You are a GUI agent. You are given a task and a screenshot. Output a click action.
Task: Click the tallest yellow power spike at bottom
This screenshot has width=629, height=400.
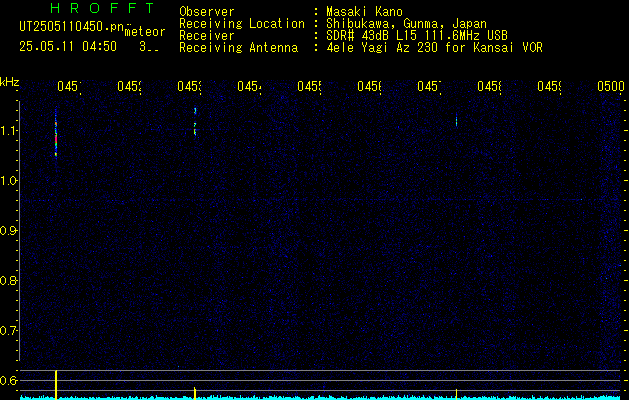56,385
